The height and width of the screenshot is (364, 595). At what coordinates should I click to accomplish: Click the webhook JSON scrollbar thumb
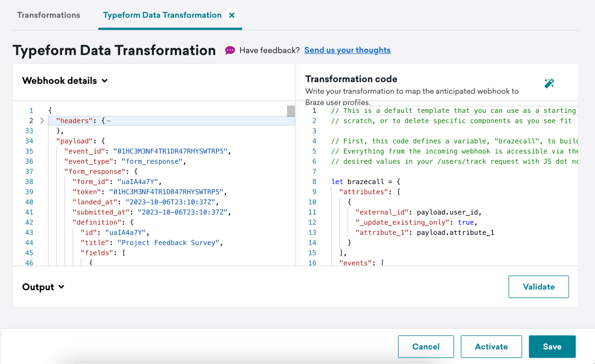(291, 111)
